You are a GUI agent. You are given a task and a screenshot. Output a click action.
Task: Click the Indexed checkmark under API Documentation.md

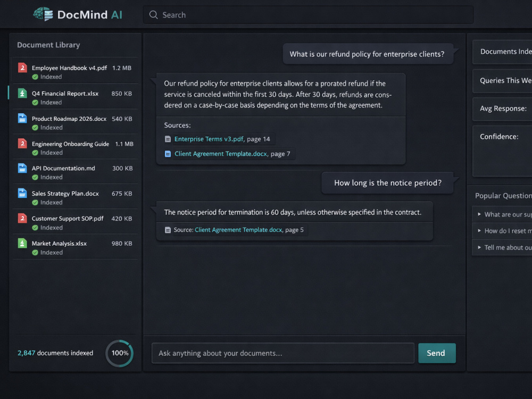35,177
